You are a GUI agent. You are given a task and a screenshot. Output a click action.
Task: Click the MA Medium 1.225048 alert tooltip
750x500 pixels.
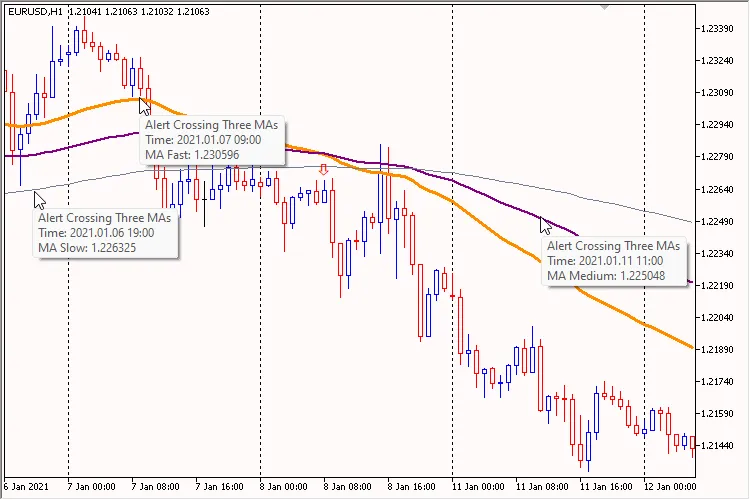614,260
